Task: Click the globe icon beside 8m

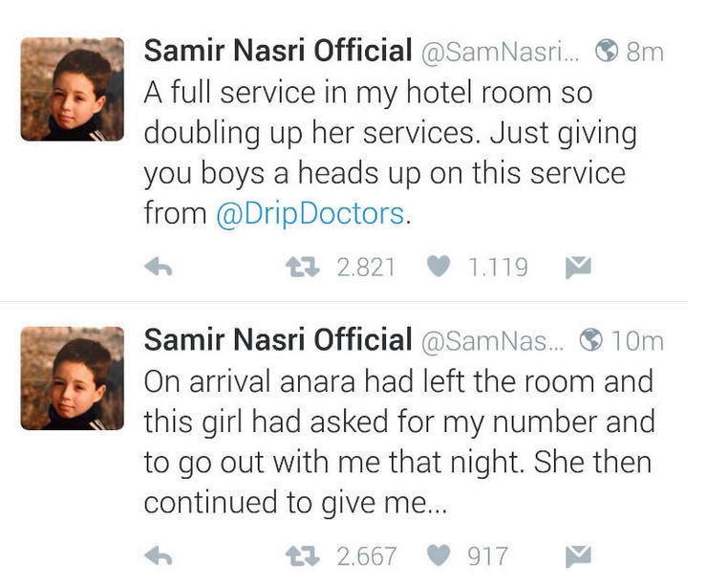Action: [x=607, y=52]
